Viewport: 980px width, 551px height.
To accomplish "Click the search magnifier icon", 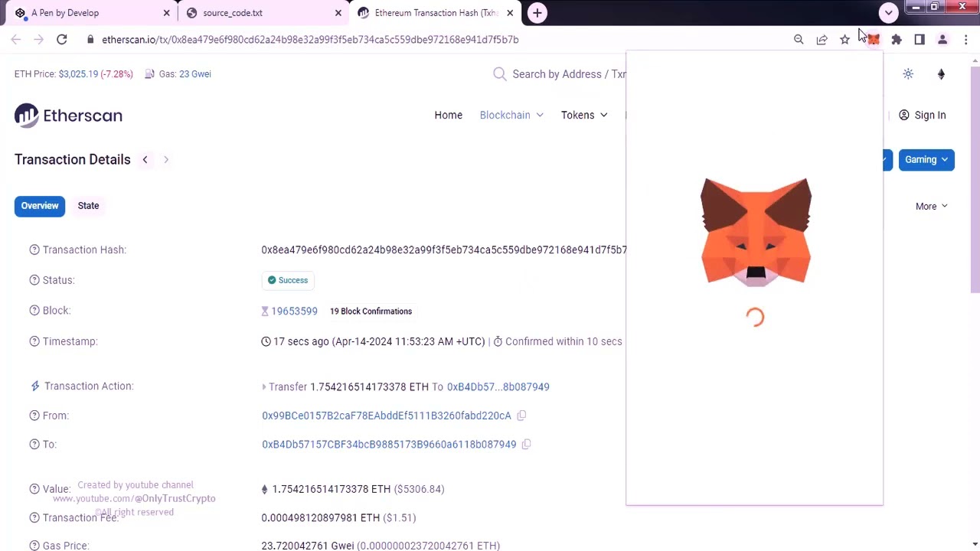I will point(500,74).
